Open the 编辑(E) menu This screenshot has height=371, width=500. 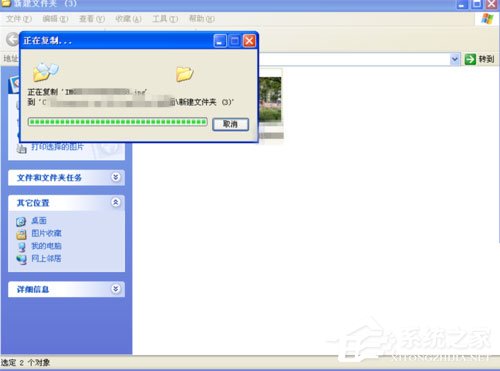[55, 19]
